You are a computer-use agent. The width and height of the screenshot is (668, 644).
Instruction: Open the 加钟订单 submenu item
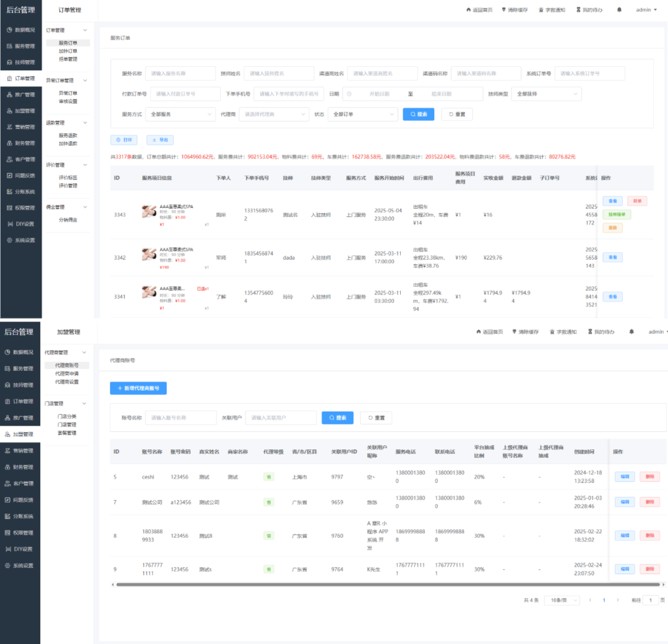(68, 51)
